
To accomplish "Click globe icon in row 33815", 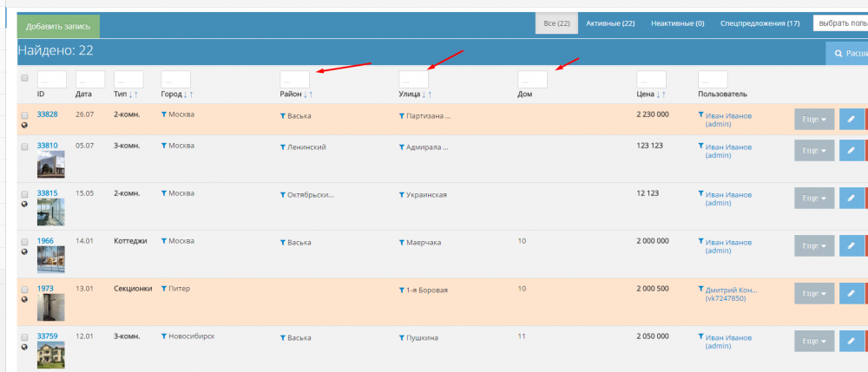I will 24,204.
